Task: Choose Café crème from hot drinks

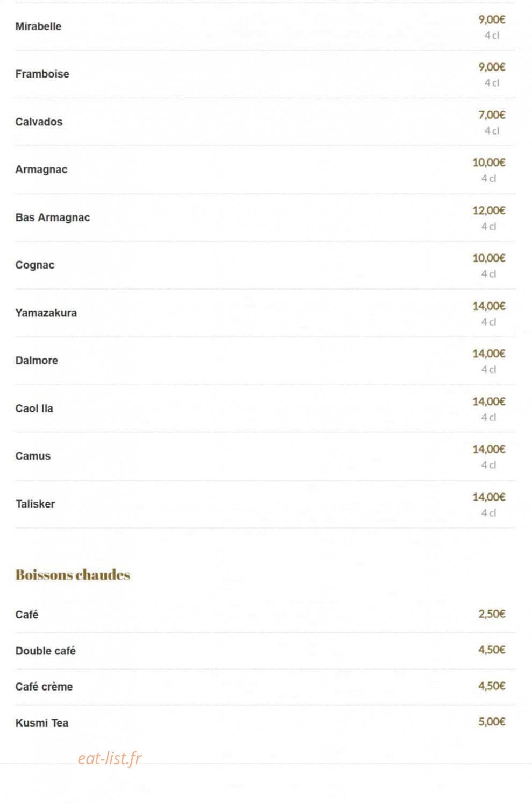Action: (44, 687)
